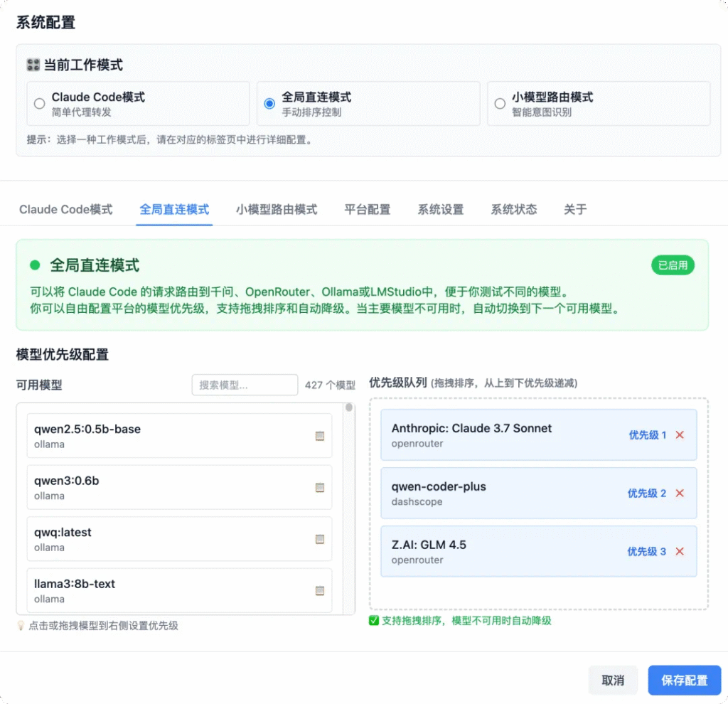Open the 小模型路由模式 tab
Screen dimensions: 728x704
[x=277, y=210]
